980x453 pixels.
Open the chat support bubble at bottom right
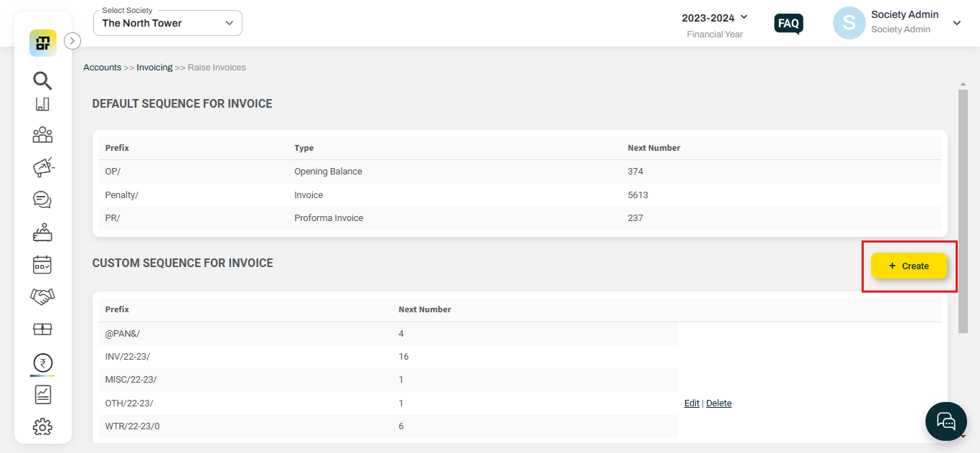tap(946, 421)
